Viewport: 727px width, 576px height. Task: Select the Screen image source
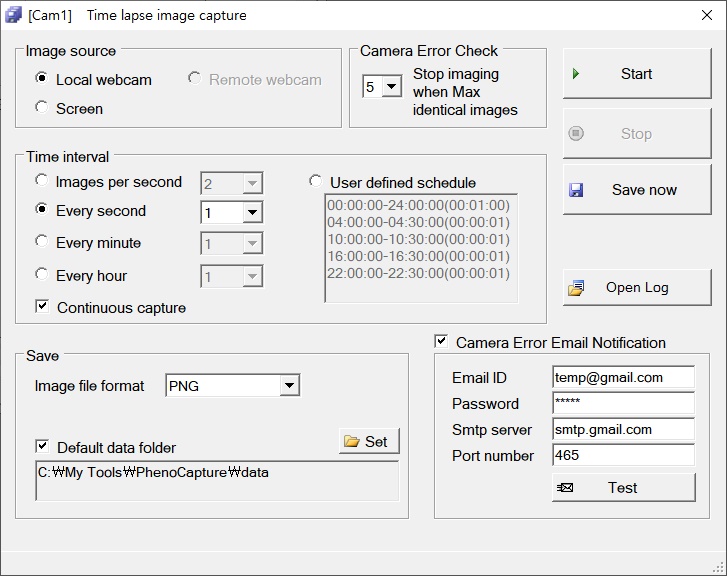pos(42,107)
